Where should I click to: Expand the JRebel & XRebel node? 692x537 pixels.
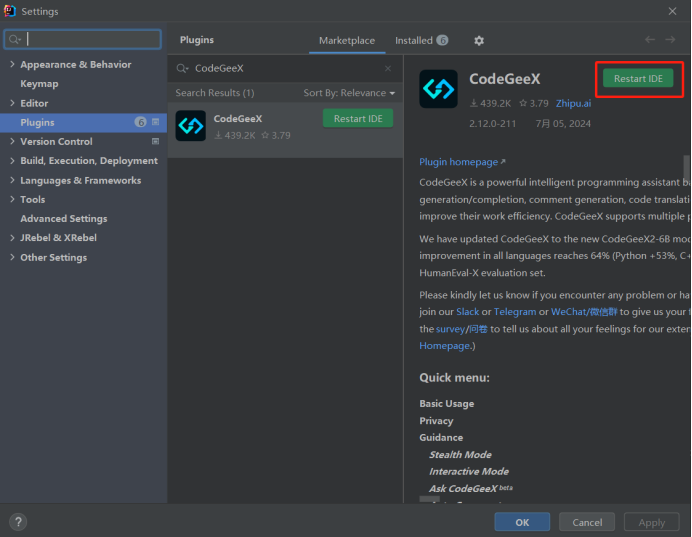pyautogui.click(x=12, y=238)
